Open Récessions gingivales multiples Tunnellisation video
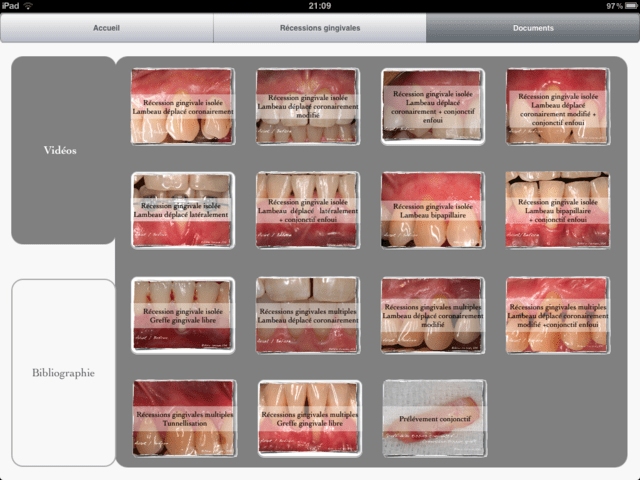 [183, 418]
